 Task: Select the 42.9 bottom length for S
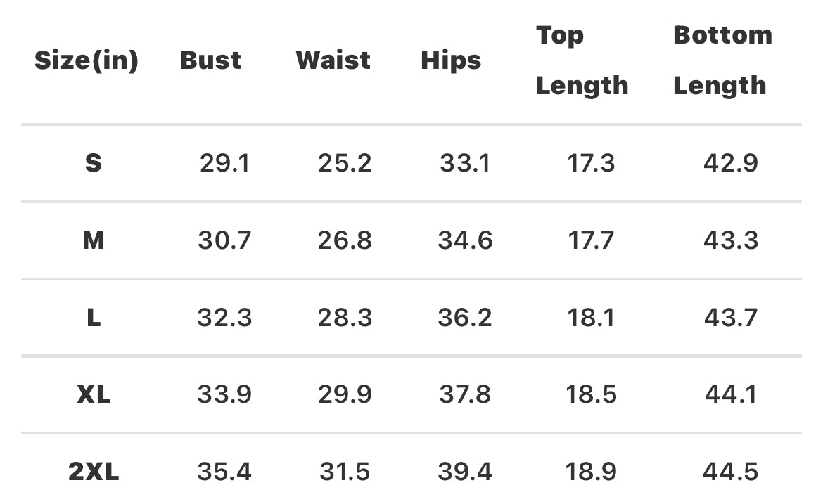[x=730, y=164]
